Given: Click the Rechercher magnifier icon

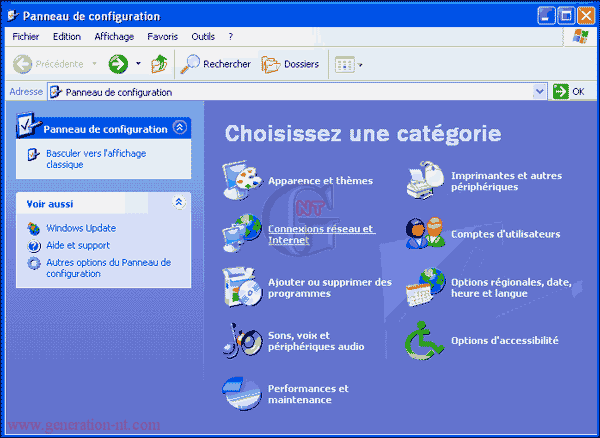Looking at the screenshot, I should 190,64.
